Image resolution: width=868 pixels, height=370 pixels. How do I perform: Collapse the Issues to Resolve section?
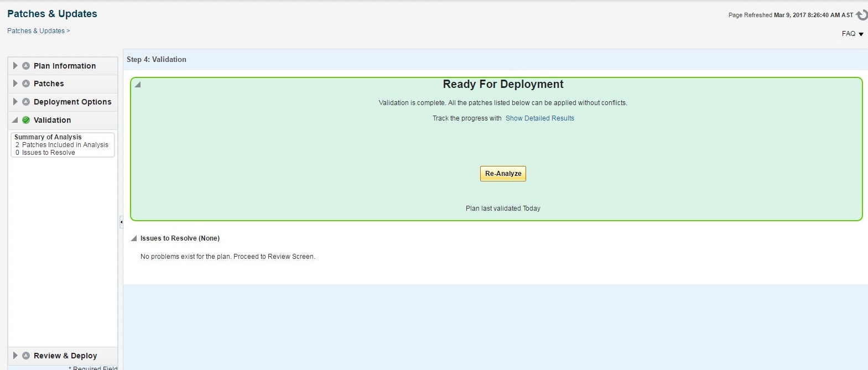134,238
